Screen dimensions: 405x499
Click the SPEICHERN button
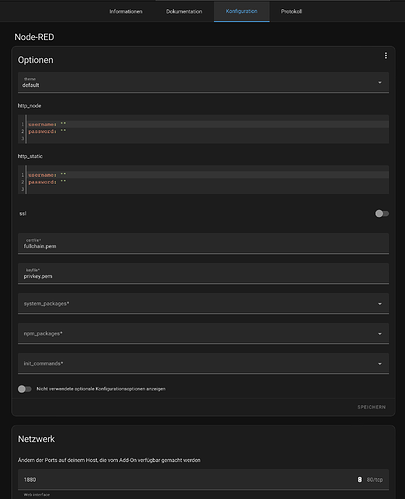pyautogui.click(x=372, y=407)
